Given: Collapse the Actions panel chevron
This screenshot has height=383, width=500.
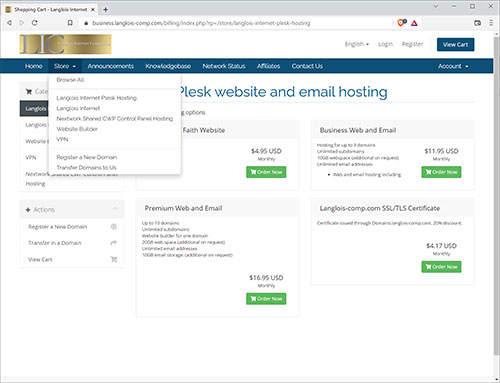Looking at the screenshot, I should [x=115, y=209].
